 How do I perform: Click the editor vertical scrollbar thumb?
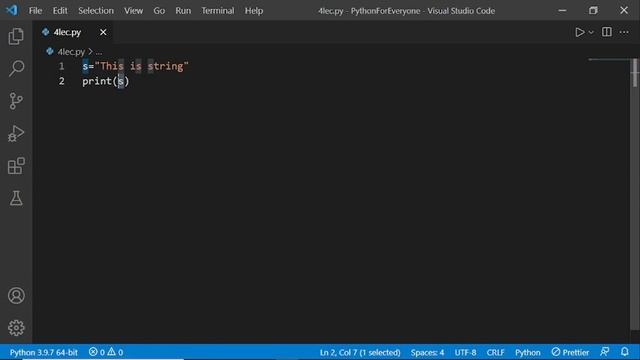point(635,73)
